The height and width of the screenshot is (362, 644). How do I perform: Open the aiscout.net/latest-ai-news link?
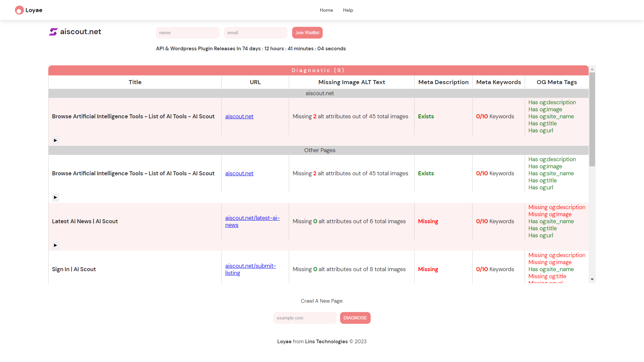[252, 221]
